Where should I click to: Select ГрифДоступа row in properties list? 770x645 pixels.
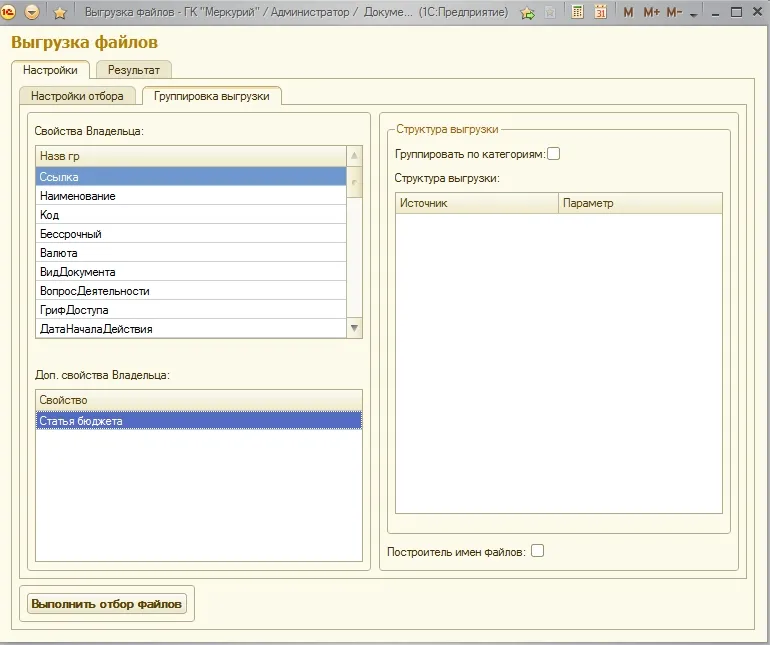[191, 310]
